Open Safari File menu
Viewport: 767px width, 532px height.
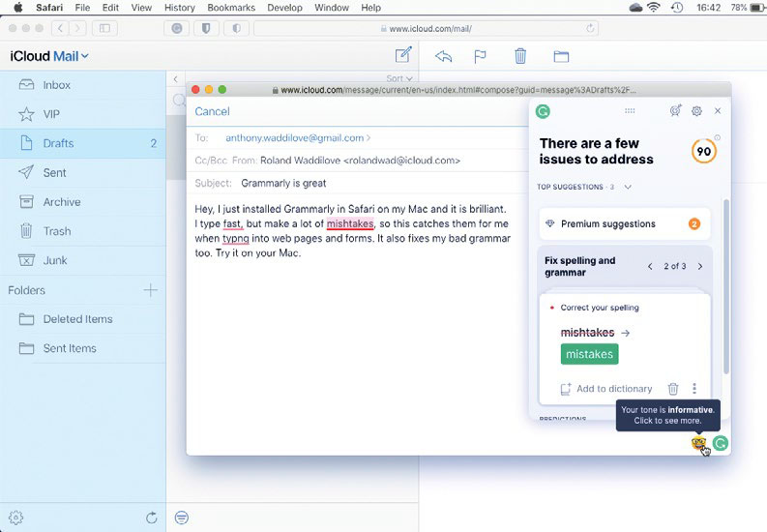click(82, 8)
